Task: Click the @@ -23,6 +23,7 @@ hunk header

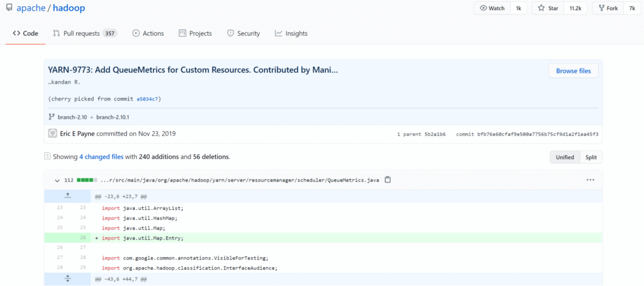Action: (x=121, y=197)
